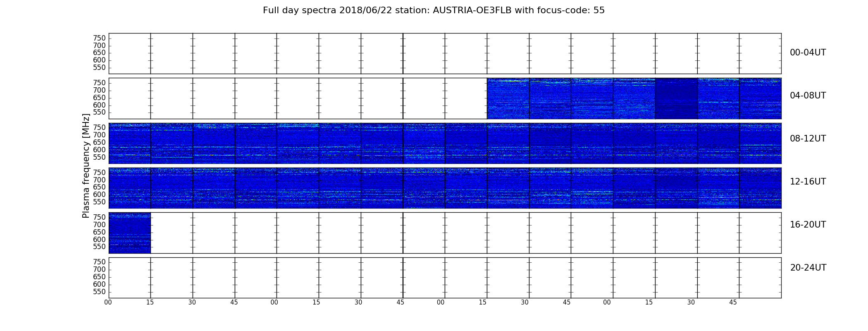
Task: Click the 600 tick label of the 16-20UT panel
Action: [99, 240]
